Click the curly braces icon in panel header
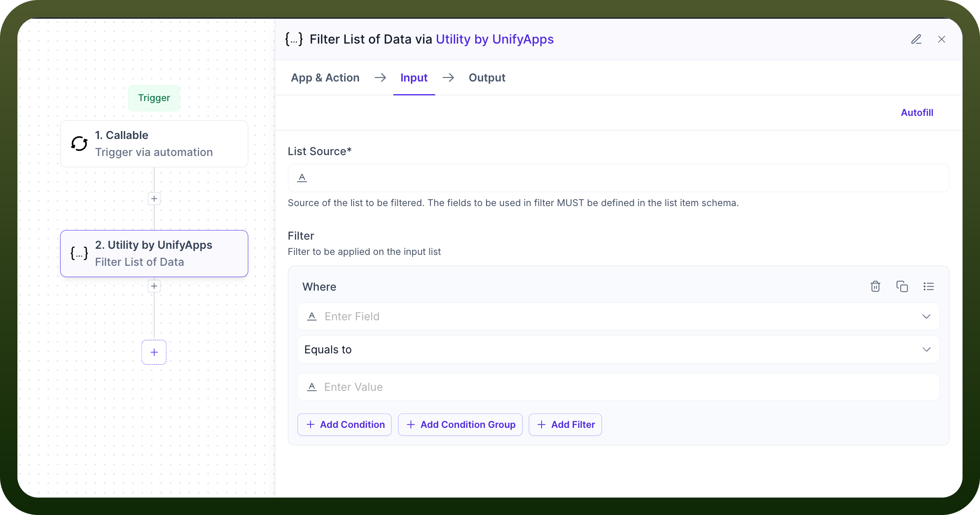 pyautogui.click(x=294, y=39)
